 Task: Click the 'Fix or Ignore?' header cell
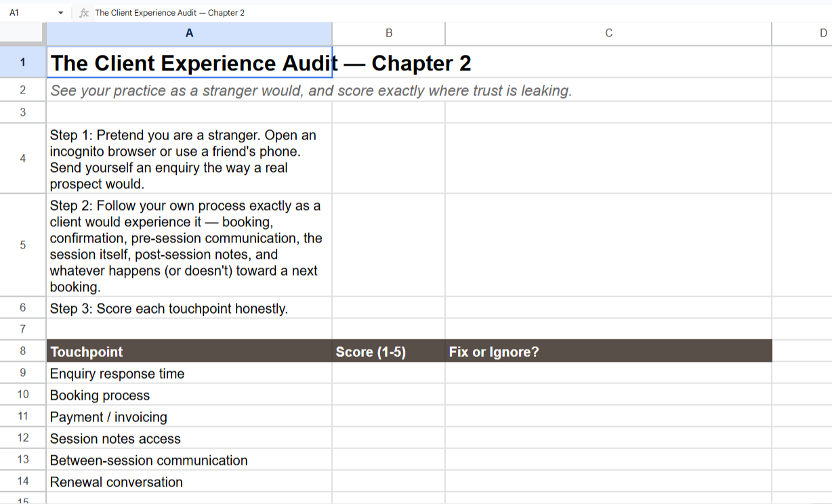[x=608, y=351]
